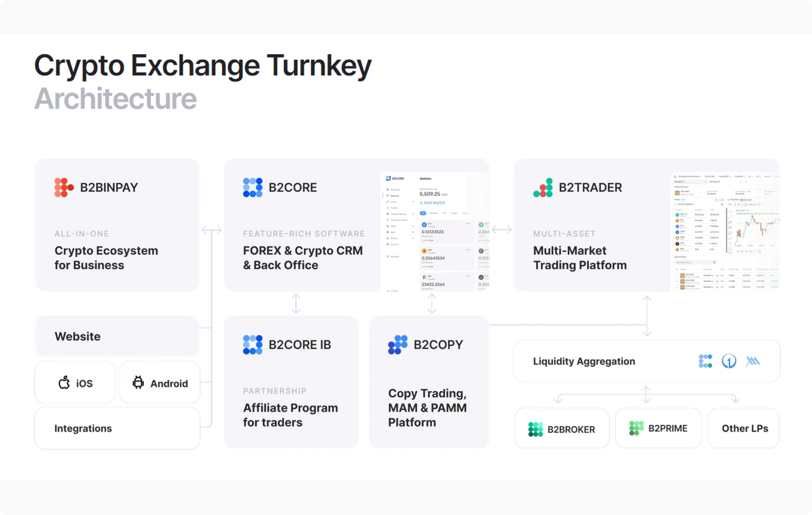The height and width of the screenshot is (515, 812).
Task: Click the B2CORE logo icon
Action: click(252, 187)
